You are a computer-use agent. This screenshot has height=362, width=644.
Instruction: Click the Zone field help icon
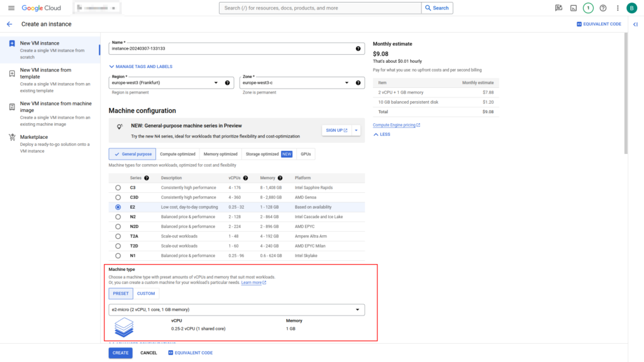coord(358,83)
